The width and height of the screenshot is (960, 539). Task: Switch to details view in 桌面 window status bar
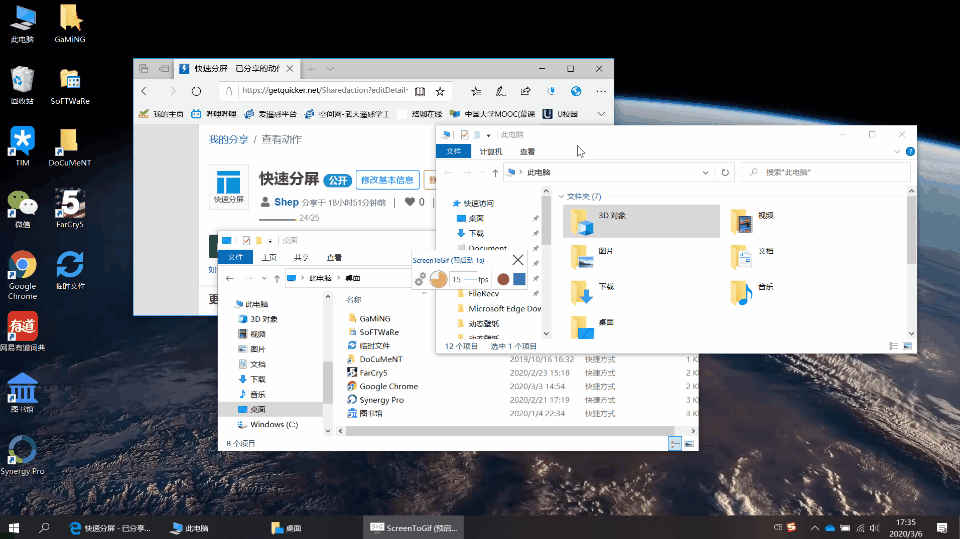click(x=675, y=443)
